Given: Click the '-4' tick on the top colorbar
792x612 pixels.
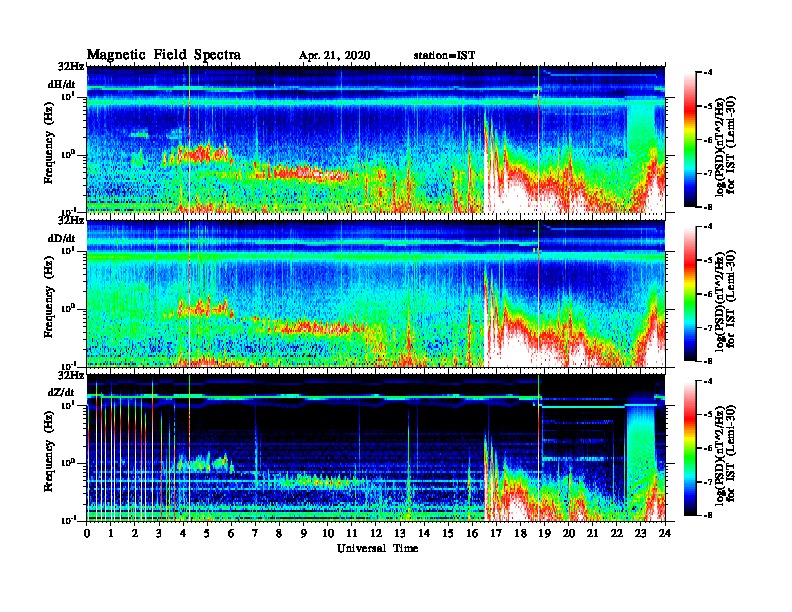Looking at the screenshot, I should (x=709, y=73).
